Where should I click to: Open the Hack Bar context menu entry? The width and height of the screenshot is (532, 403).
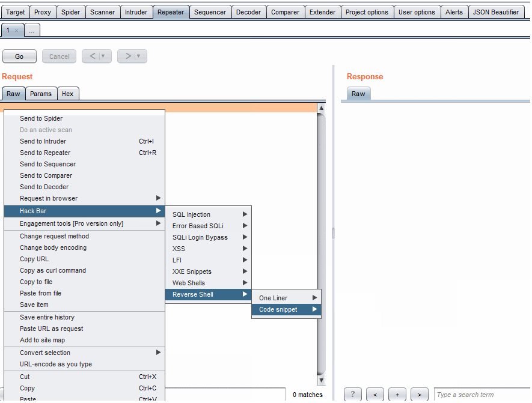pyautogui.click(x=85, y=211)
